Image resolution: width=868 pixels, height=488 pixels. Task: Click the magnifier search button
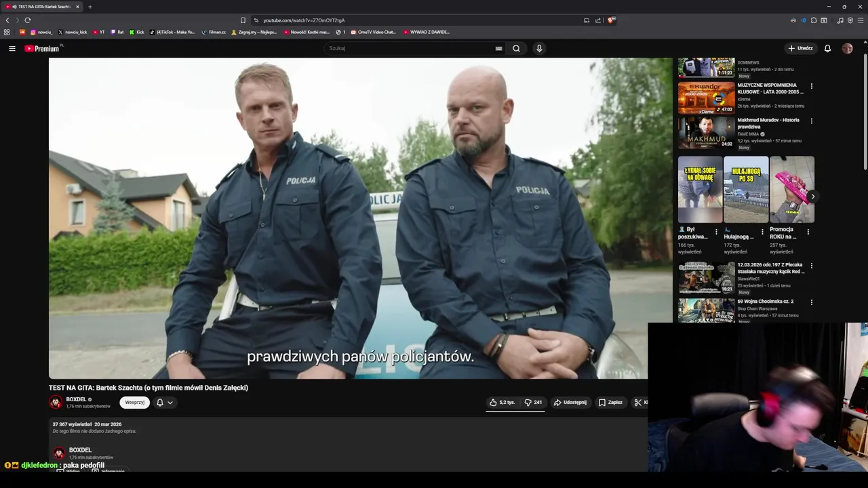click(x=516, y=48)
